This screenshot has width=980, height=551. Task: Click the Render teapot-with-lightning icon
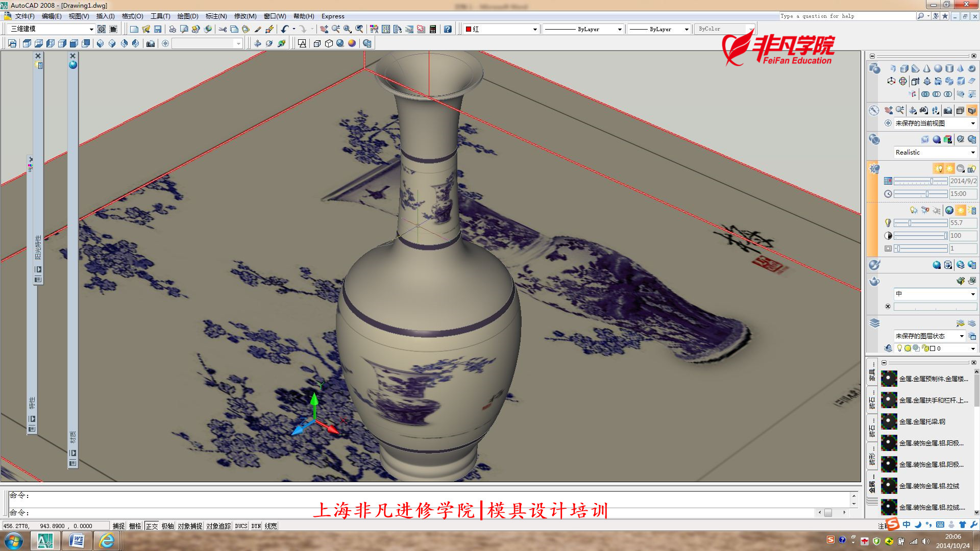961,281
